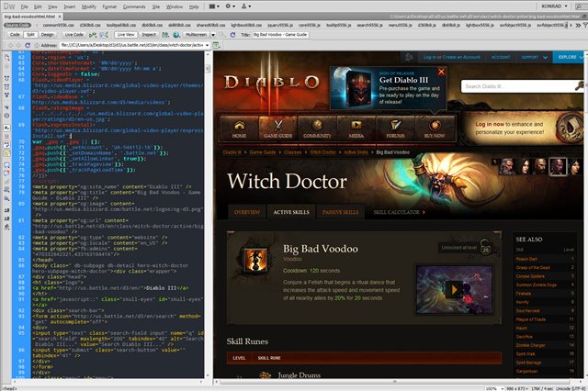588x391 pixels.
Task: Click the GAME GUIDE navigation icon
Action: [277, 128]
